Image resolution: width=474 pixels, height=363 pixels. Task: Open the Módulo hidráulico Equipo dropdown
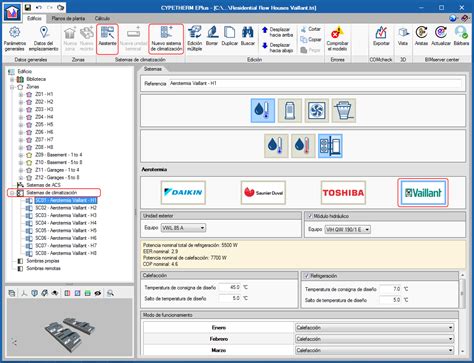347,229
